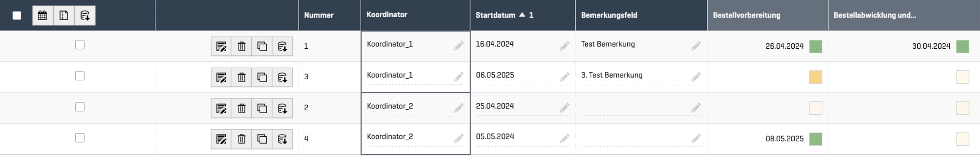The height and width of the screenshot is (168, 980).
Task: Click the database export icon in the header
Action: (x=85, y=16)
